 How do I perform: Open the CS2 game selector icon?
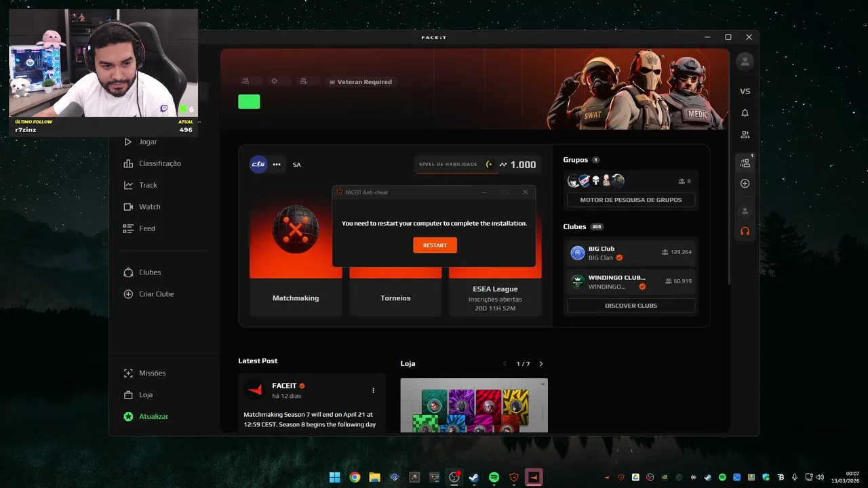(258, 165)
